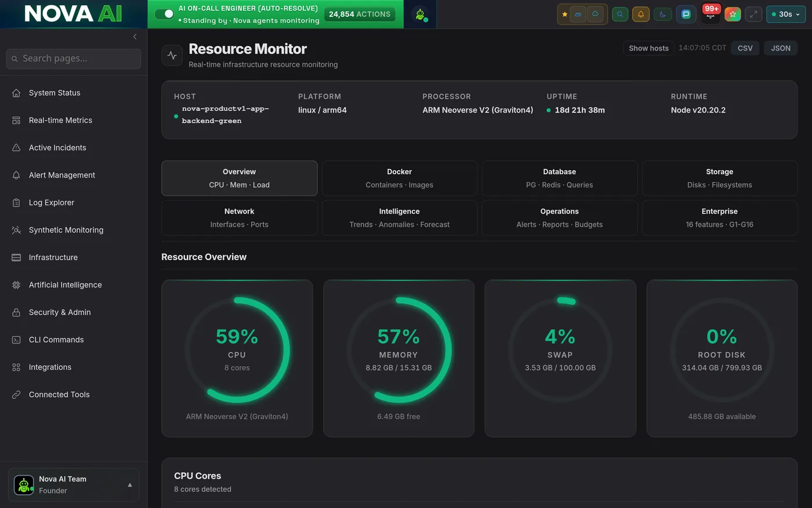Click the Security & Admin lock icon
Screen dimensions: 812x508
16,312
